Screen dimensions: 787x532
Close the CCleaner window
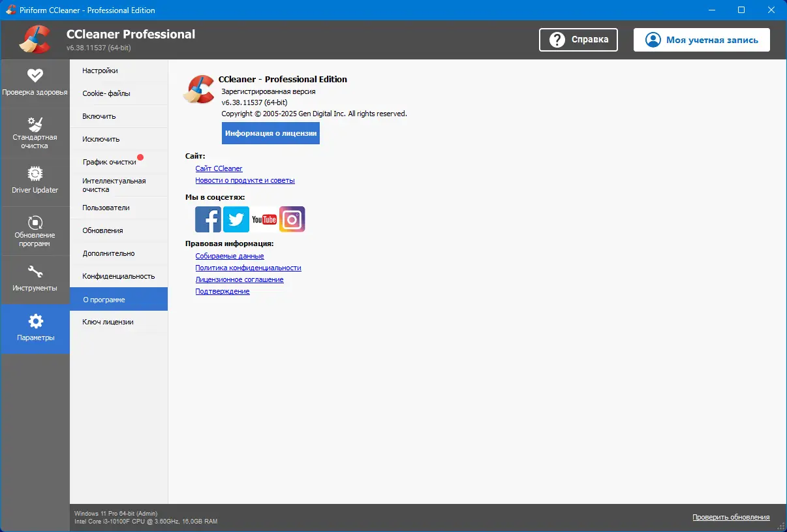(x=771, y=10)
